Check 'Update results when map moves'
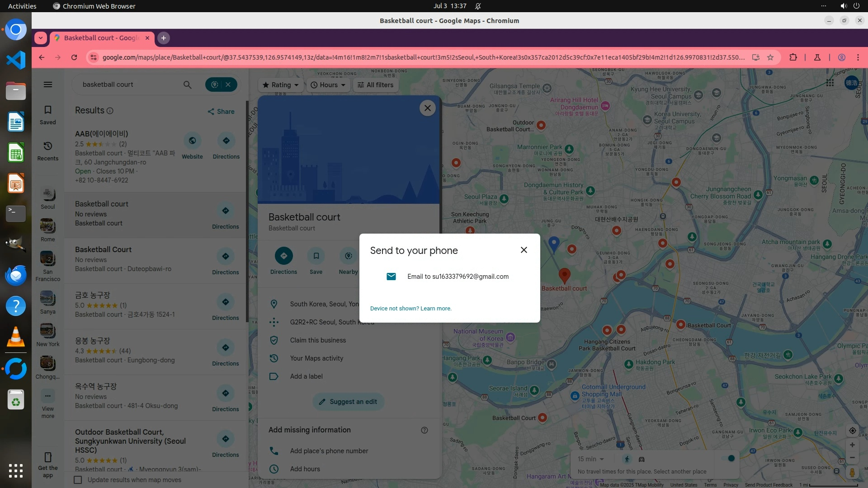Viewport: 868px width, 488px height. (x=78, y=480)
